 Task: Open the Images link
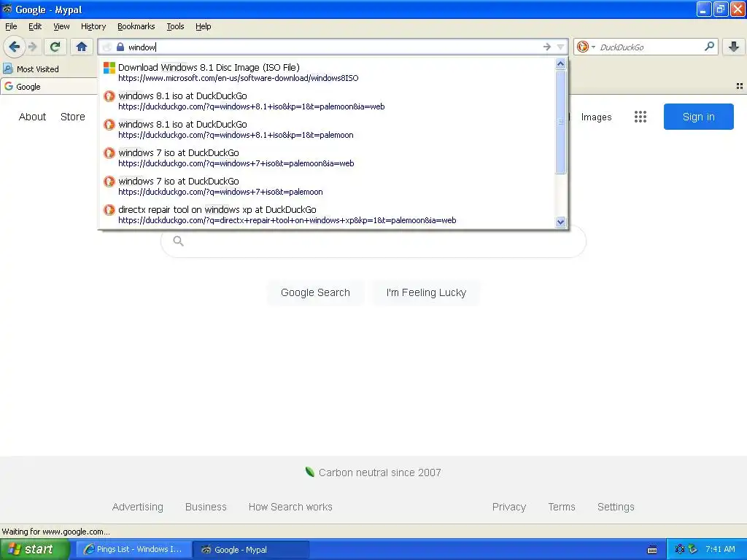596,117
